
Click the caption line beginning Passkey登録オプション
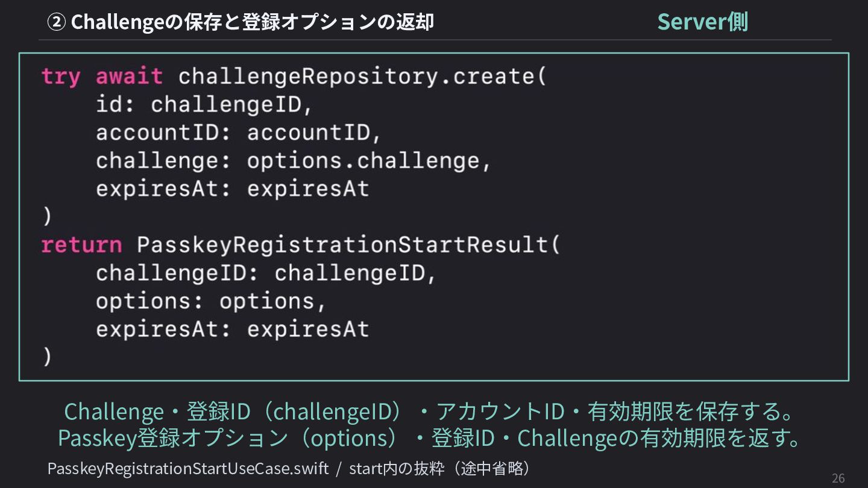[432, 438]
